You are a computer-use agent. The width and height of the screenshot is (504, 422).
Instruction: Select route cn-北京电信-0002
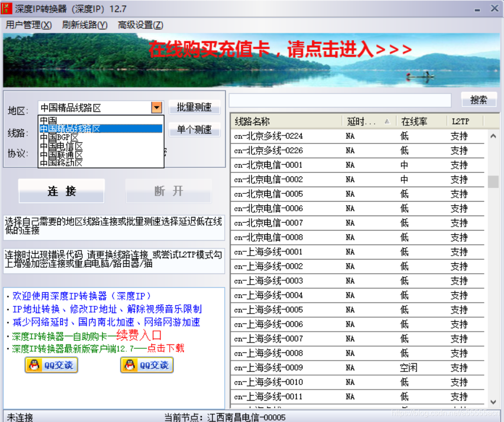point(357,179)
